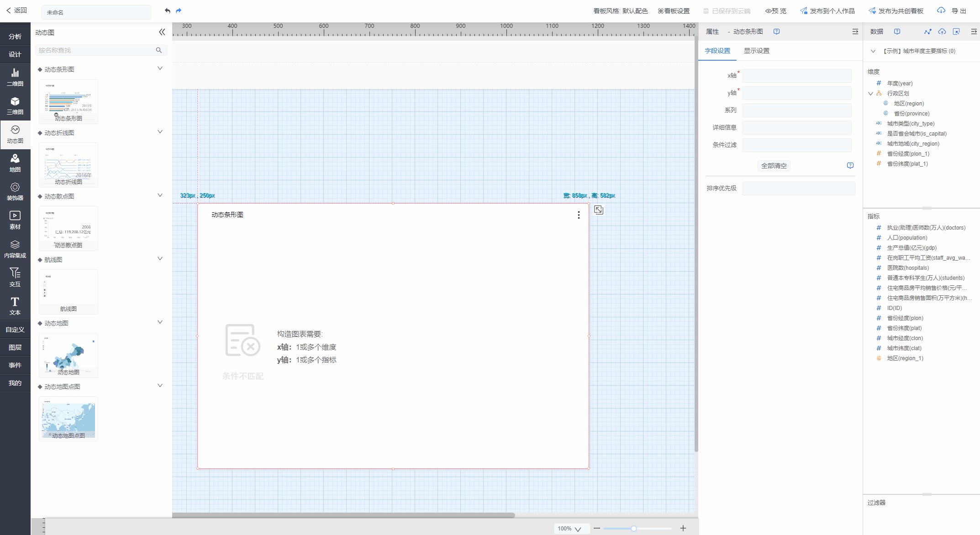The image size is (980, 535).
Task: Open the three-dot menu on 动态条形图 chart
Action: coord(579,215)
